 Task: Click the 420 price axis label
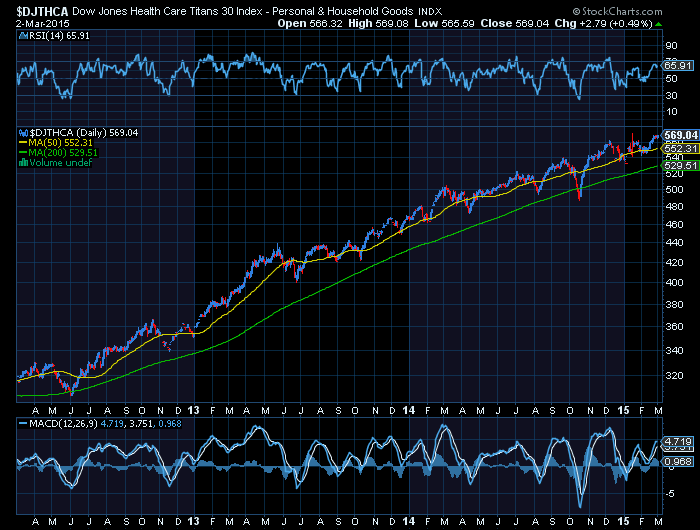tap(675, 263)
